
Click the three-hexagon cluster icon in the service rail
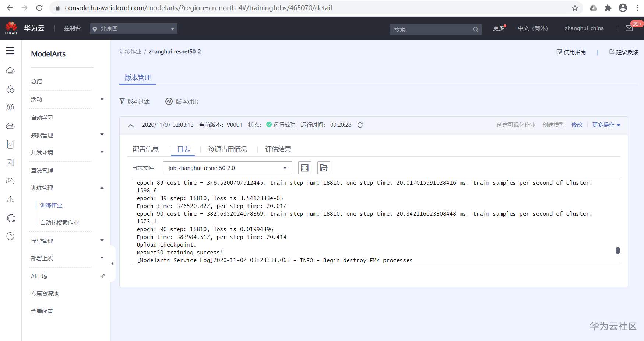[10, 89]
